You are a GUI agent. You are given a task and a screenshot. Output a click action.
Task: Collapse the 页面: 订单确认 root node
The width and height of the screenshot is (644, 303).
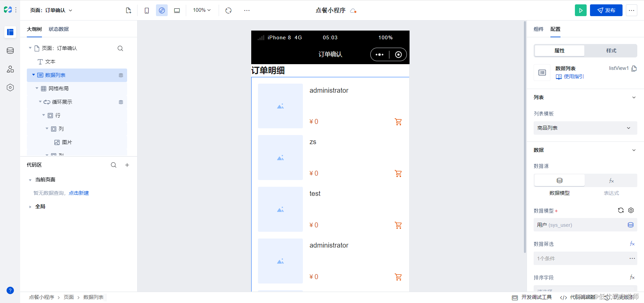coord(30,48)
